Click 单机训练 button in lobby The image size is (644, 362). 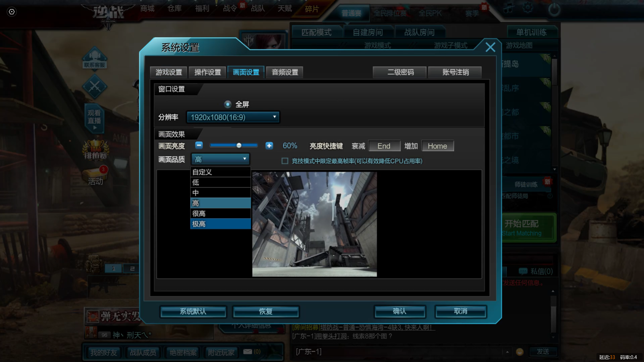coord(531,32)
